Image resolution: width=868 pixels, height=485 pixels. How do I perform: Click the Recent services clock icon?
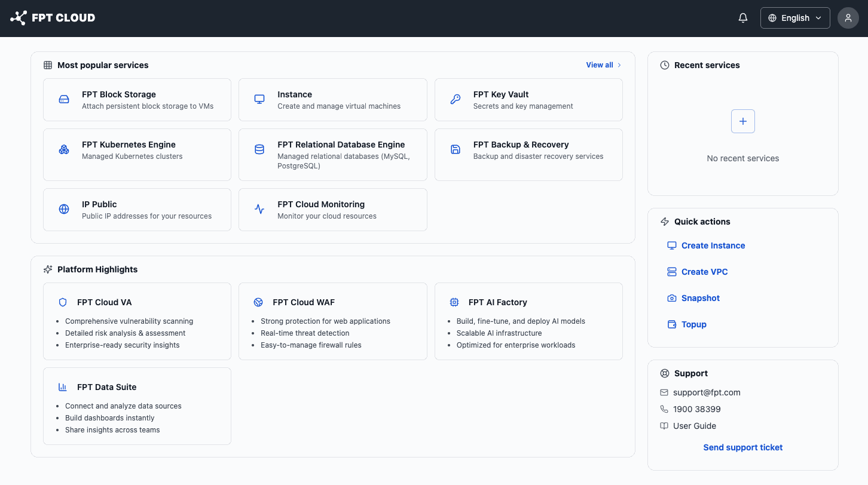665,65
